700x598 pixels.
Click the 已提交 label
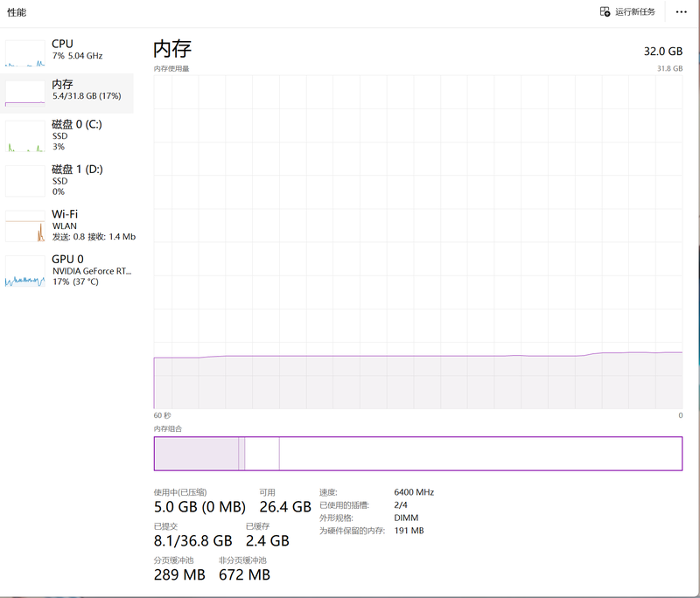coord(165,526)
